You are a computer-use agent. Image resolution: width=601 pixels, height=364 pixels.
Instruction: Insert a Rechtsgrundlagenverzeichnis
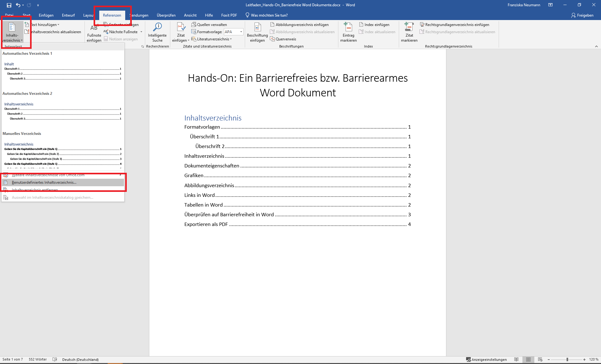455,24
